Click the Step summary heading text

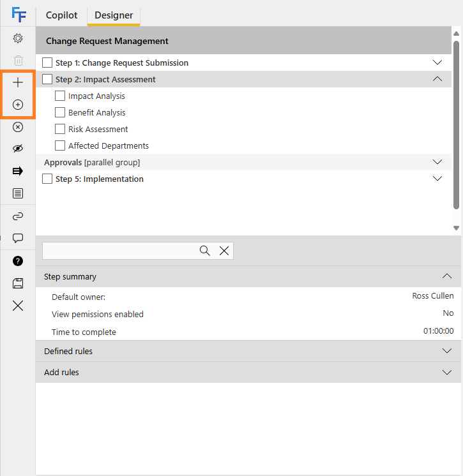coord(70,276)
